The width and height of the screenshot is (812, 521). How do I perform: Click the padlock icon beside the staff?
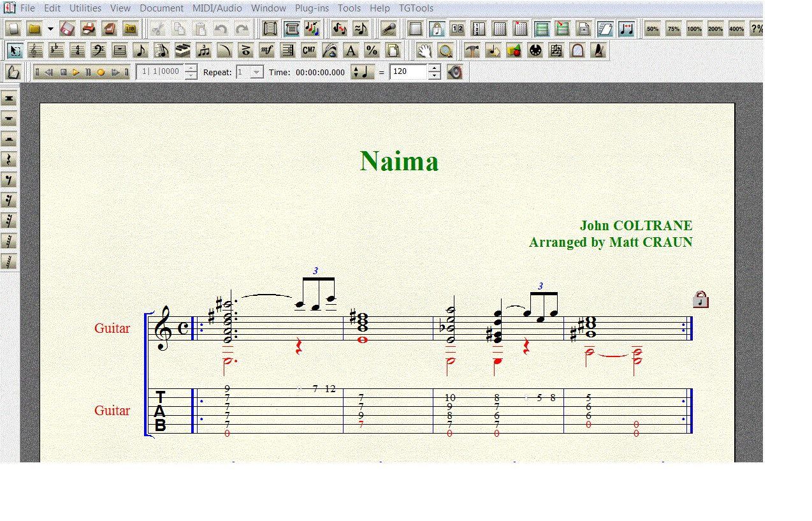point(700,299)
